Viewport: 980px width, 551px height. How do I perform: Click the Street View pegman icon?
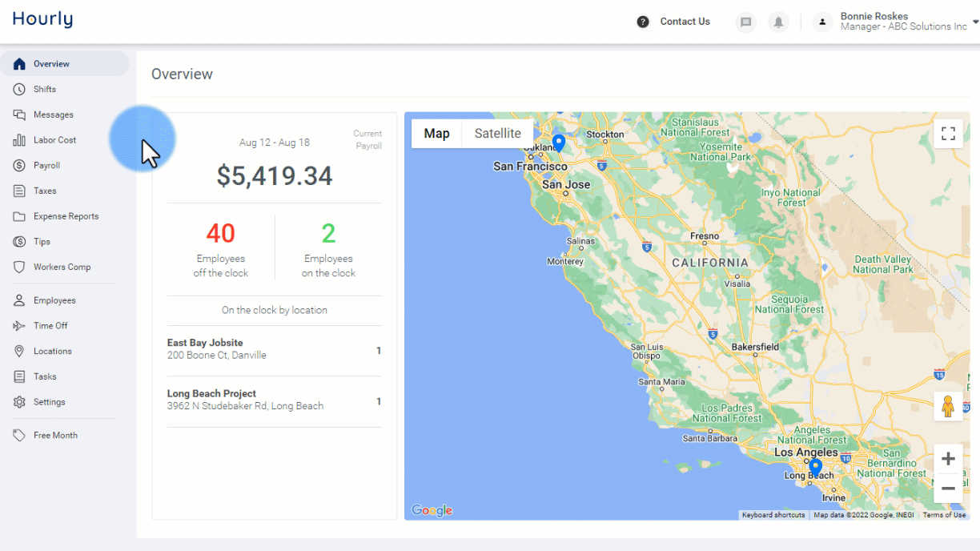coord(948,407)
